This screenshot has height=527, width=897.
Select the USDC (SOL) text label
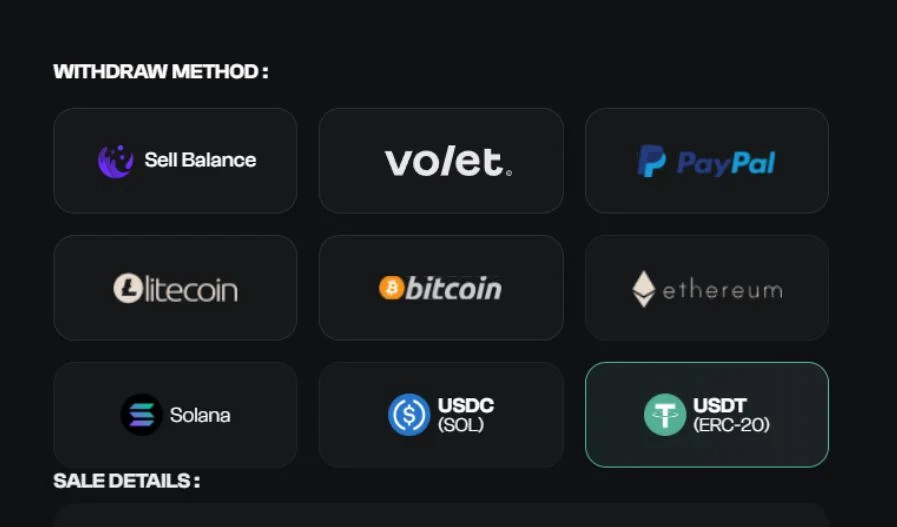click(x=466, y=415)
